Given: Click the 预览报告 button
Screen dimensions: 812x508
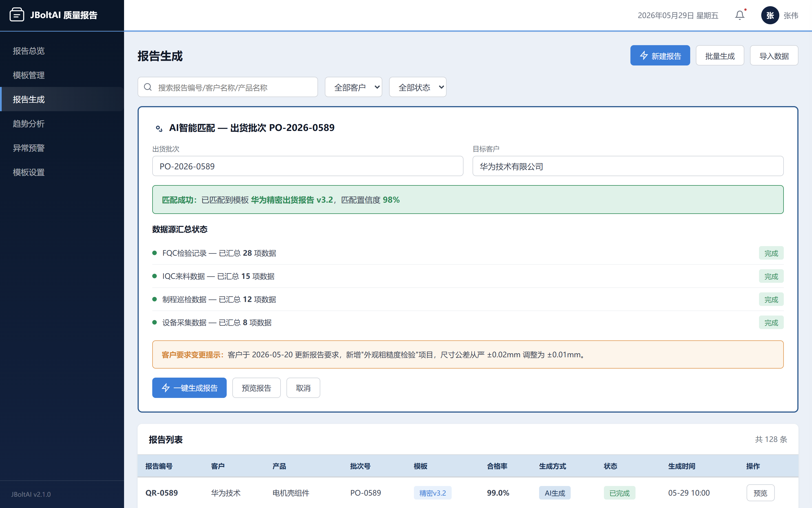Looking at the screenshot, I should pos(256,388).
